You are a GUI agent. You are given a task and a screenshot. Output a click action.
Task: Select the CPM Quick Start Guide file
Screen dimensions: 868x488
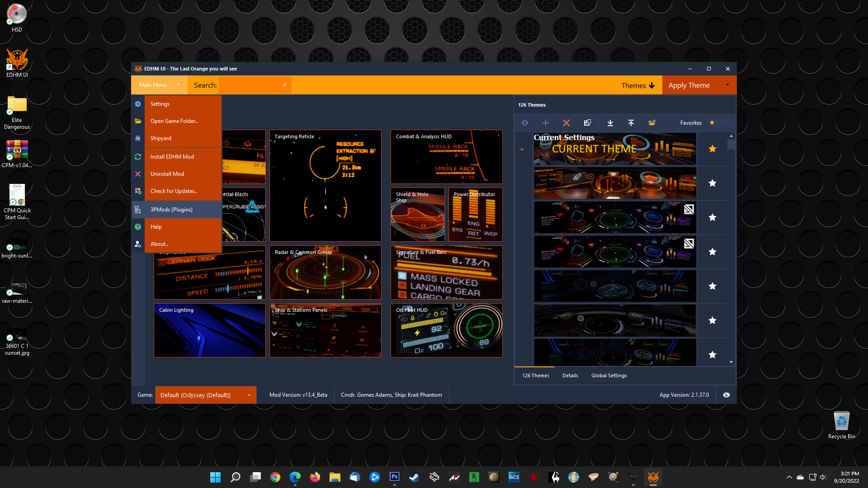17,202
